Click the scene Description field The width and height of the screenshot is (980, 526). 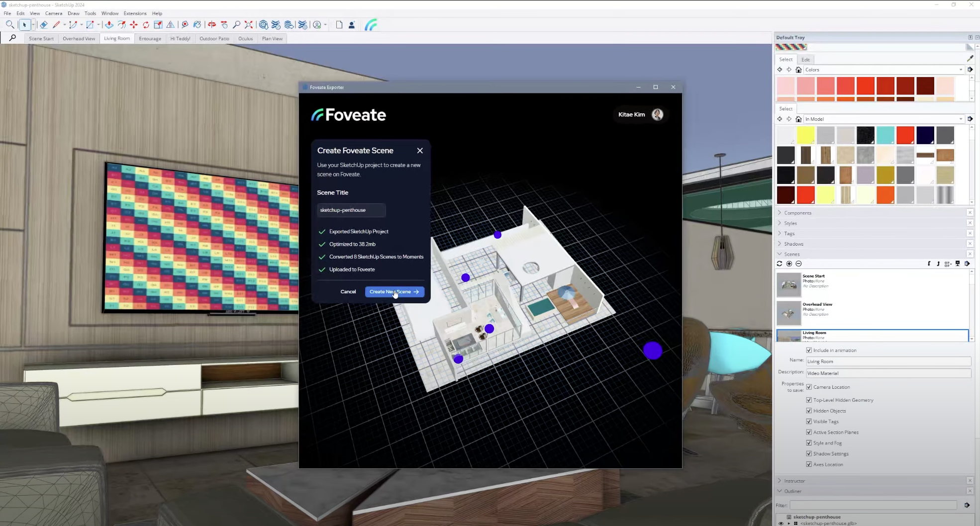pos(888,373)
